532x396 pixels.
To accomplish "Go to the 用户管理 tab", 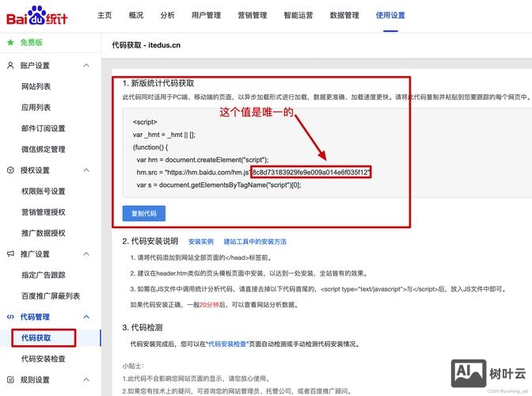I will point(207,15).
